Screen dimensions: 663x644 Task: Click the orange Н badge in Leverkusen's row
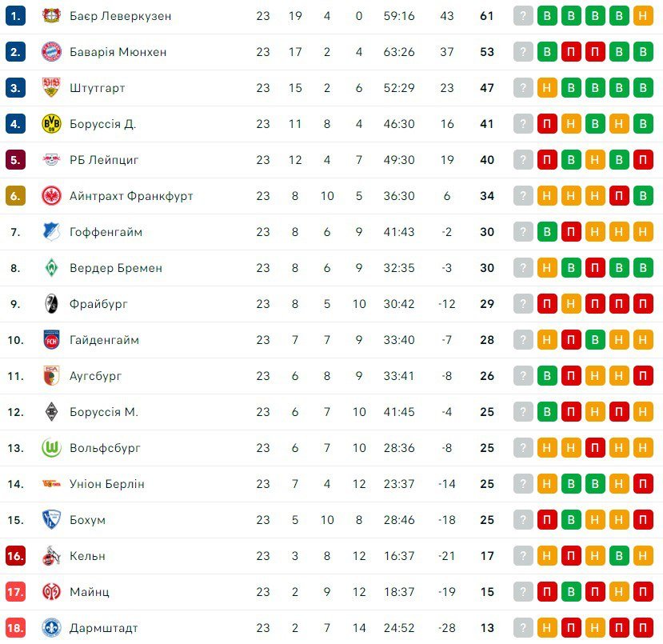pos(643,16)
